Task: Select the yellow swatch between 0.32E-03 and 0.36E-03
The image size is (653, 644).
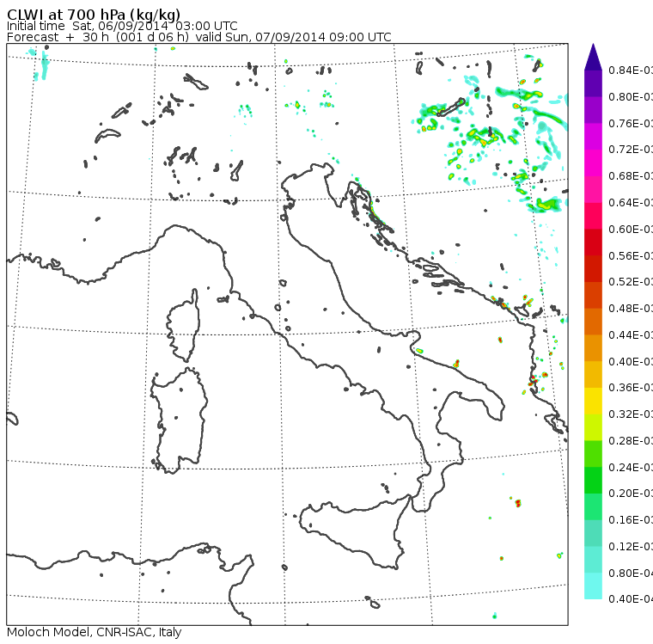Action: click(x=593, y=401)
